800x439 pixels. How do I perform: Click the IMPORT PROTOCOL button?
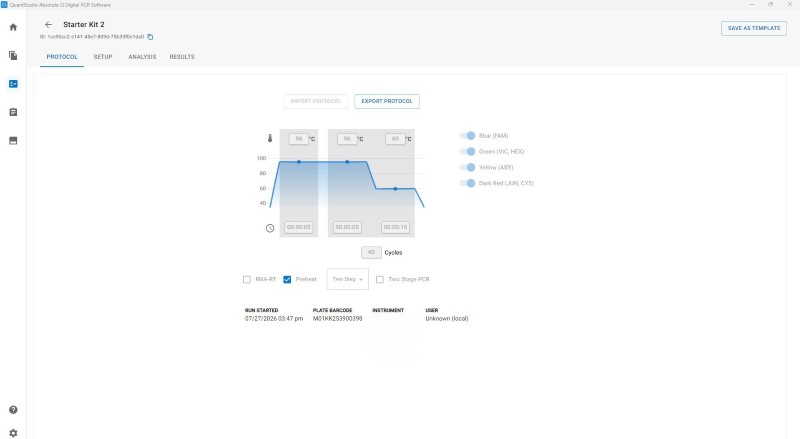(316, 101)
